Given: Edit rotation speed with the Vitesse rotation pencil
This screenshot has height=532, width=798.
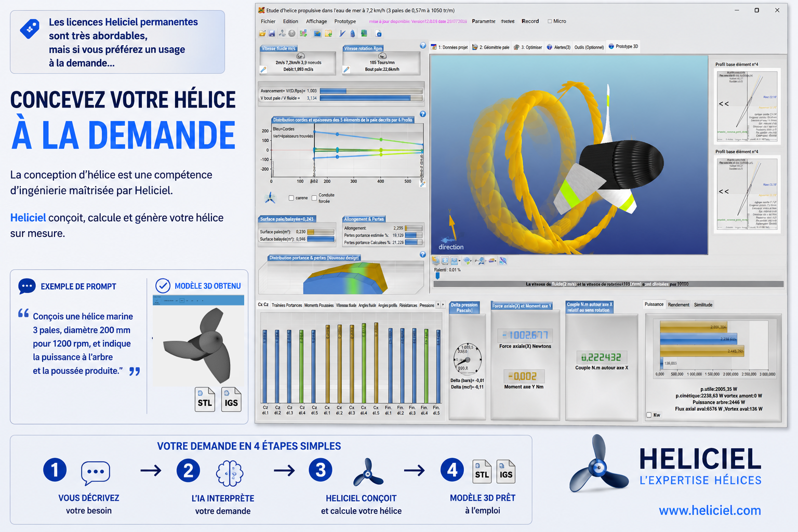Looking at the screenshot, I should coord(347,70).
